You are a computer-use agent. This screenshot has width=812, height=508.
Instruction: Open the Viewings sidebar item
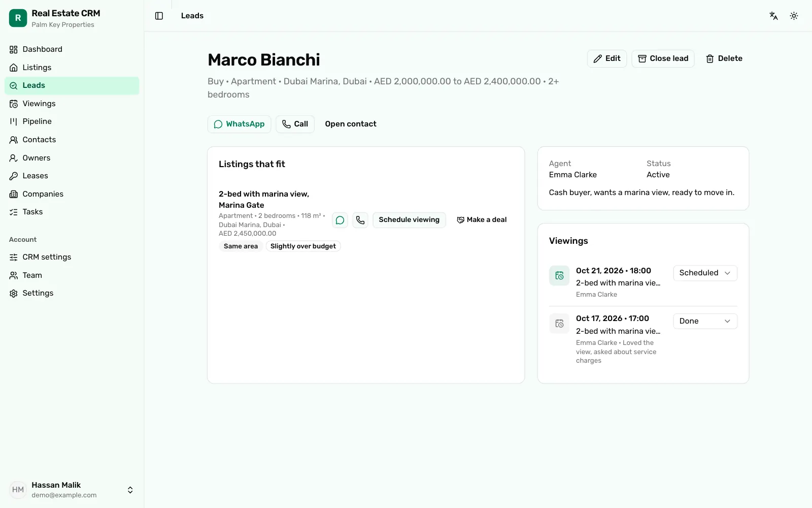click(x=72, y=104)
